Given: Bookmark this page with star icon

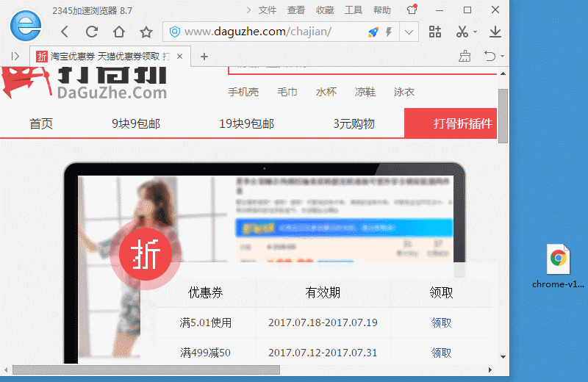Looking at the screenshot, I should [146, 32].
